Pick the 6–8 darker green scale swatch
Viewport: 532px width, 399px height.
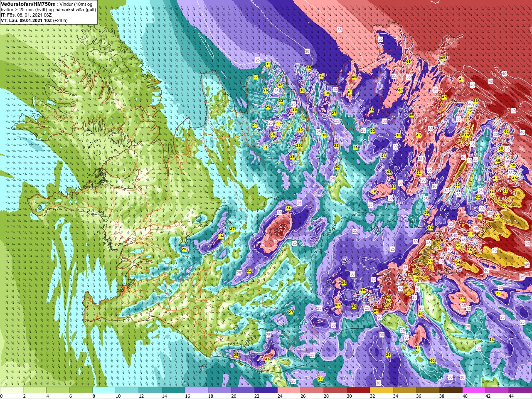[81, 390]
